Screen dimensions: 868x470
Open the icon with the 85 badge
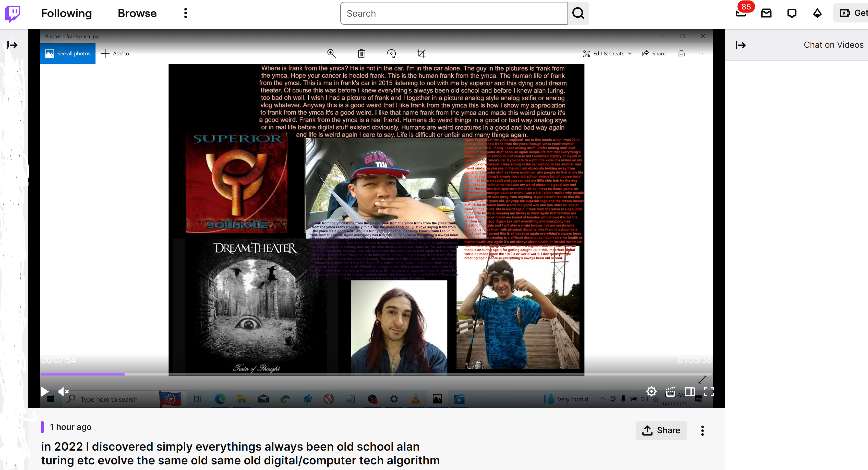(x=741, y=13)
